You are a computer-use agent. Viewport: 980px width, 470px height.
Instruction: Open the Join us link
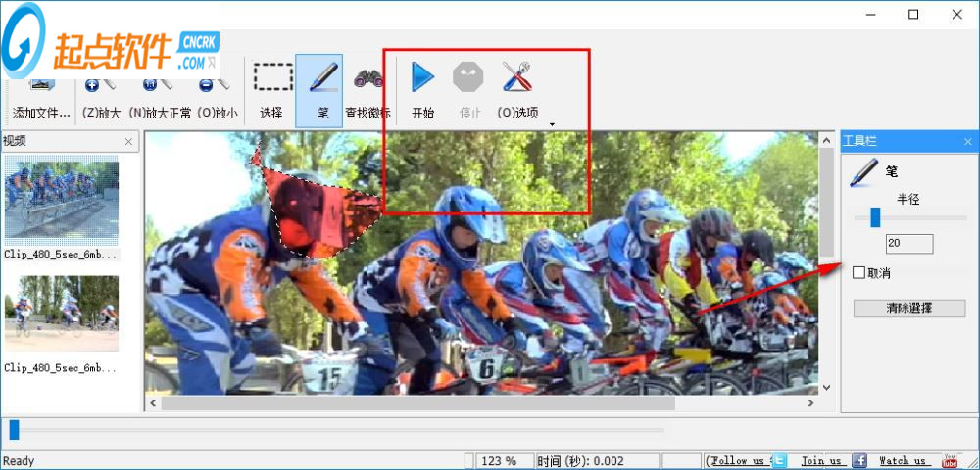click(821, 461)
